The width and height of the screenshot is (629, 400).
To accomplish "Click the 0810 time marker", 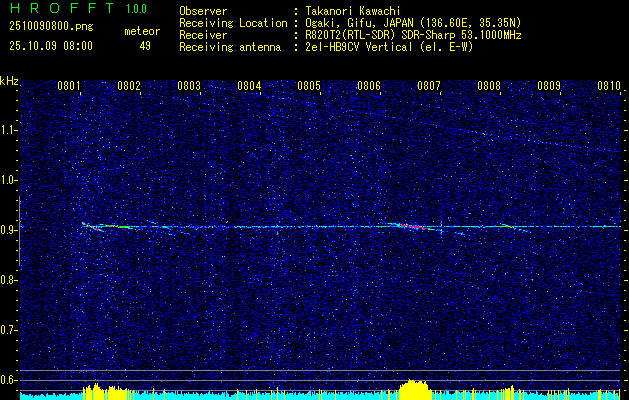I will [x=609, y=86].
